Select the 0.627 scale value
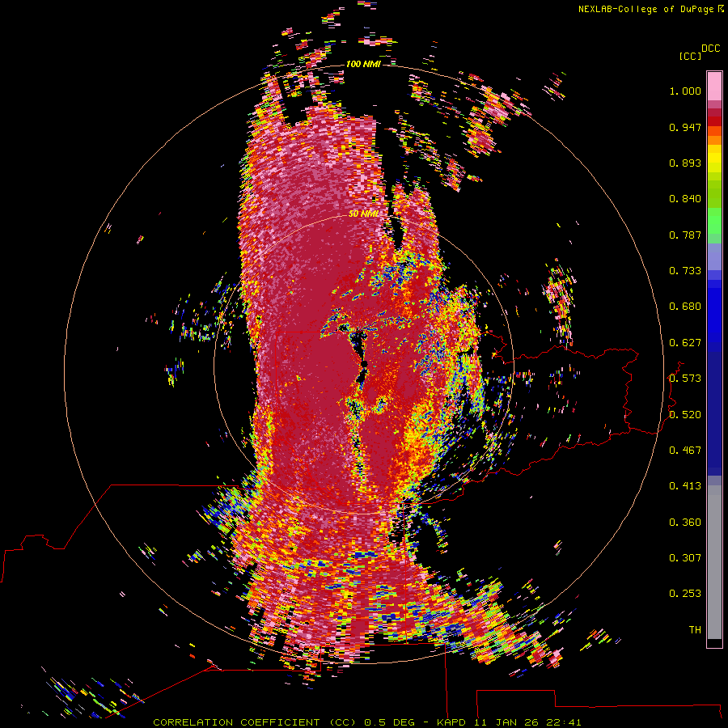The height and width of the screenshot is (728, 728). (x=685, y=343)
